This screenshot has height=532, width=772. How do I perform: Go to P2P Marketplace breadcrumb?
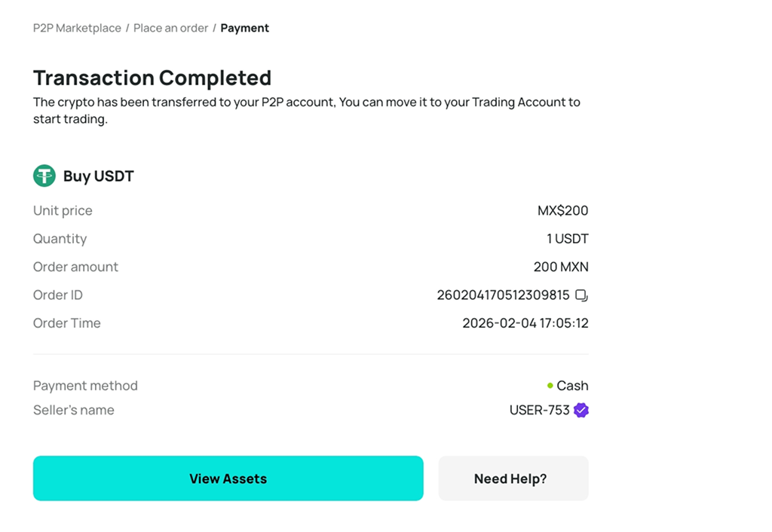pos(77,28)
